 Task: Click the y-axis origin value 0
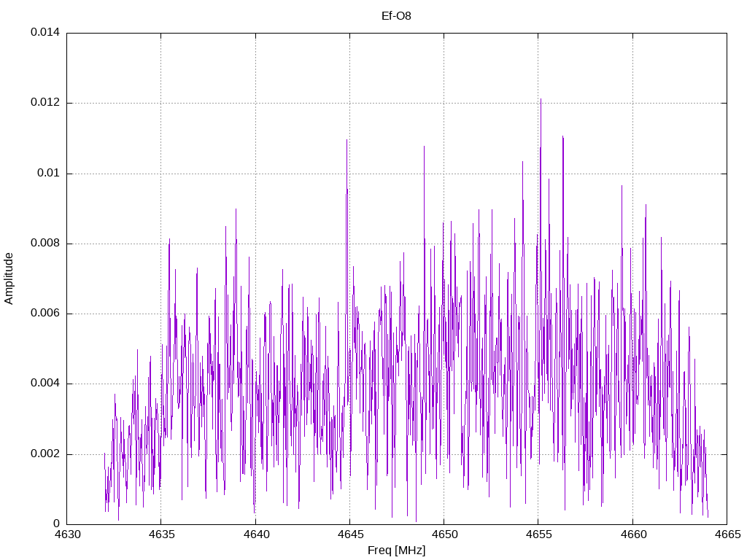57,524
